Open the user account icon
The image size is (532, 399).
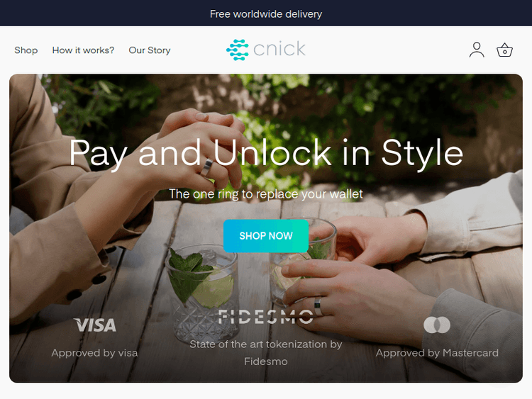pyautogui.click(x=477, y=50)
